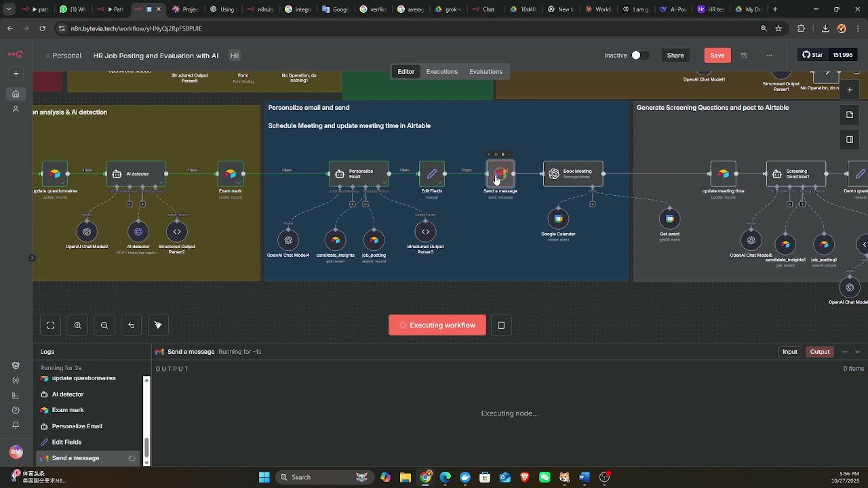Select the update meeting time Airtable node
Screen dimensions: 868x488
(723, 174)
